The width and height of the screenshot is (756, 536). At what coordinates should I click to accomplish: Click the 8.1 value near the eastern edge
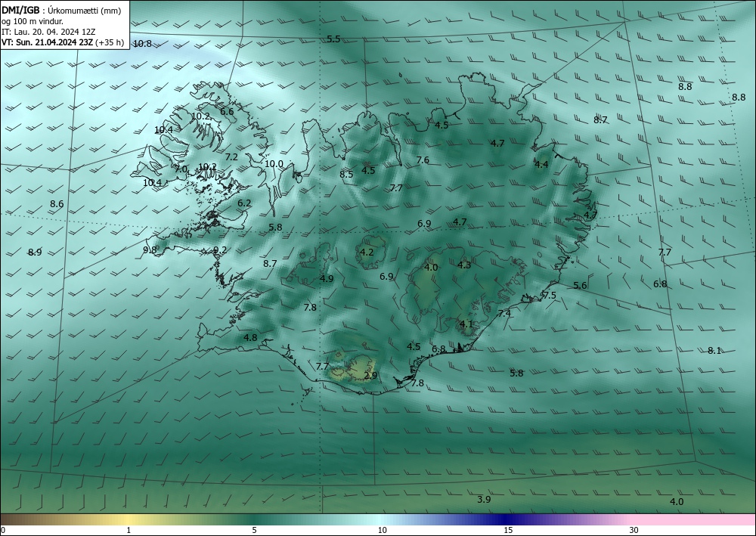[x=714, y=351]
